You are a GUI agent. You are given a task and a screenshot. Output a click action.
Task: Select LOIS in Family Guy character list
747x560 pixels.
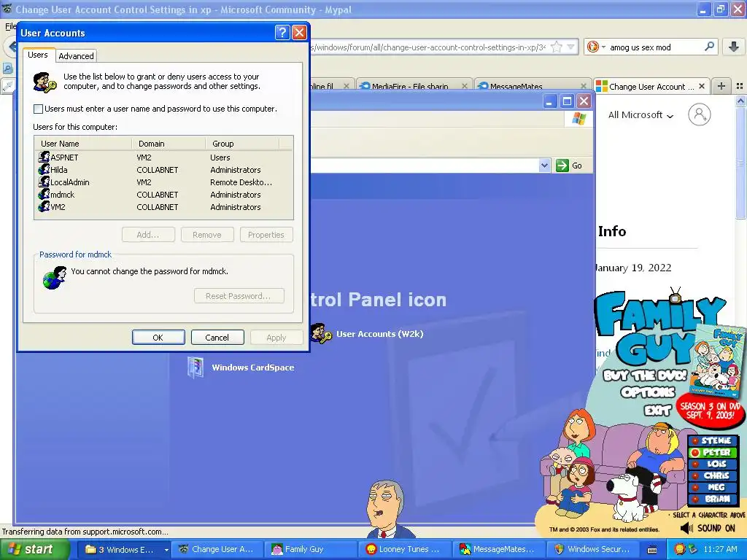(x=712, y=464)
